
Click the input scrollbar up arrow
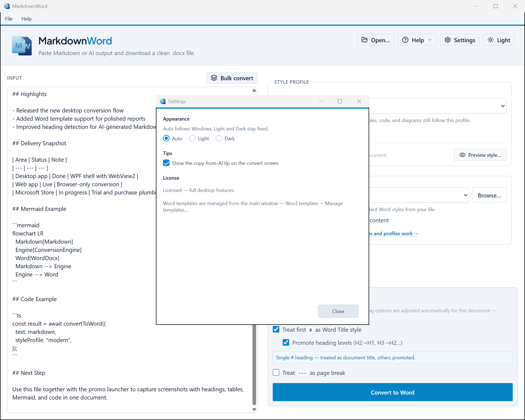tap(254, 91)
